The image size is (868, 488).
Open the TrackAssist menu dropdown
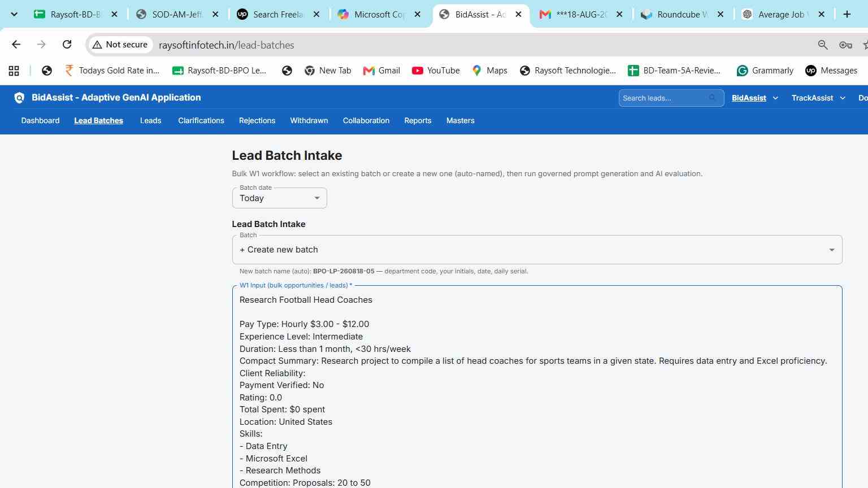tap(818, 98)
